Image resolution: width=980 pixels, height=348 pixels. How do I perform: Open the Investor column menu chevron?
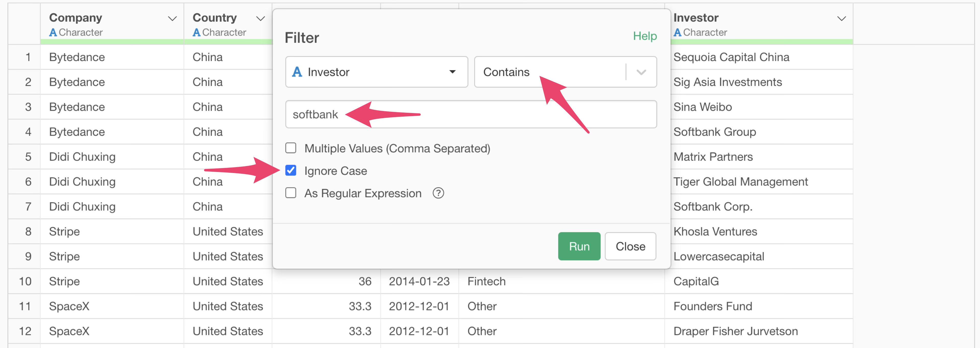[841, 19]
